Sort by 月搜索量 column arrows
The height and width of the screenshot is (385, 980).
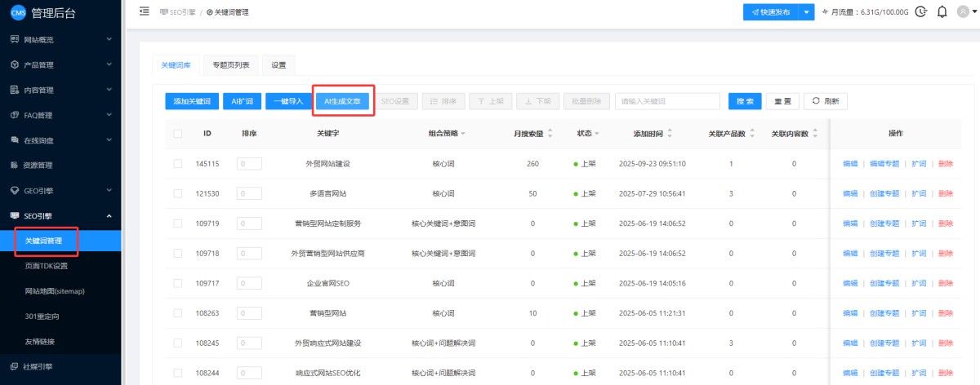(x=550, y=133)
